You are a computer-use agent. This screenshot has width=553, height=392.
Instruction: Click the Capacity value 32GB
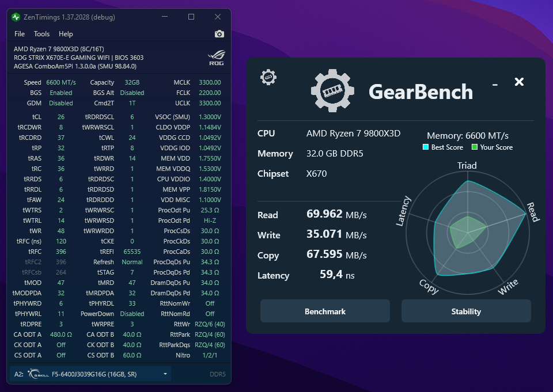tap(132, 82)
